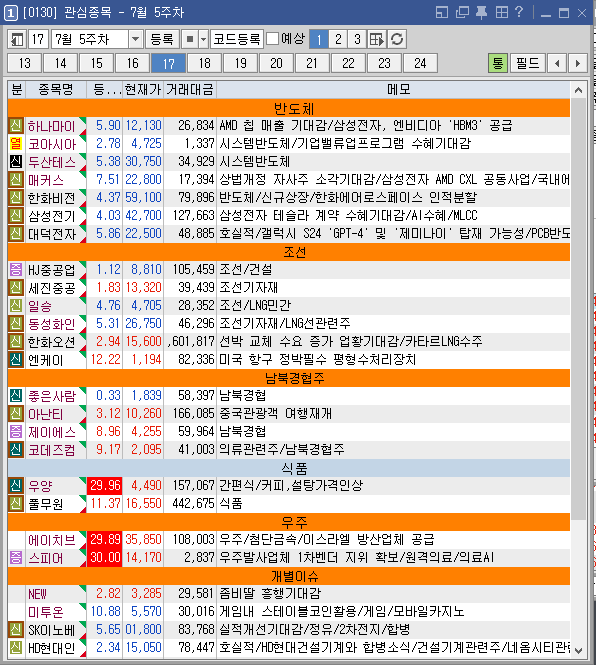596x665 pixels.
Task: Click the 식품 section header
Action: pyautogui.click(x=289, y=467)
